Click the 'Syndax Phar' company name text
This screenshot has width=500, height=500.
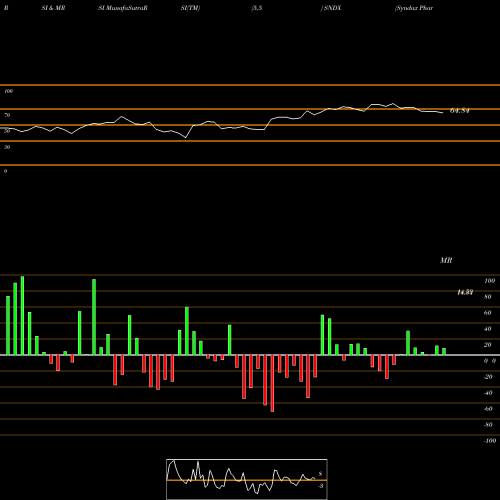[414, 8]
